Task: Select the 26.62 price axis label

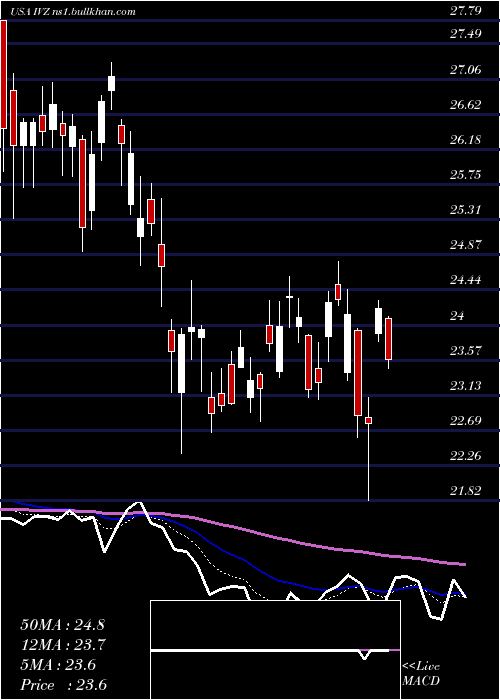Action: click(466, 104)
